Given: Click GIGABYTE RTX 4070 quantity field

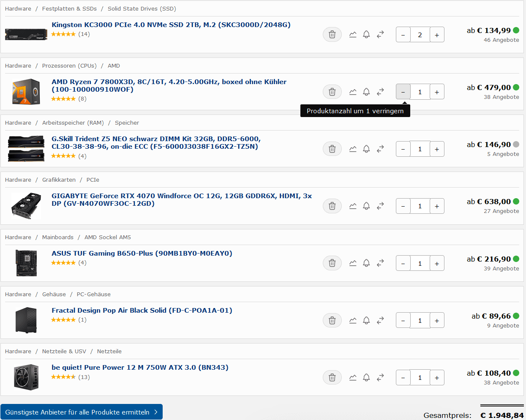Looking at the screenshot, I should [420, 206].
